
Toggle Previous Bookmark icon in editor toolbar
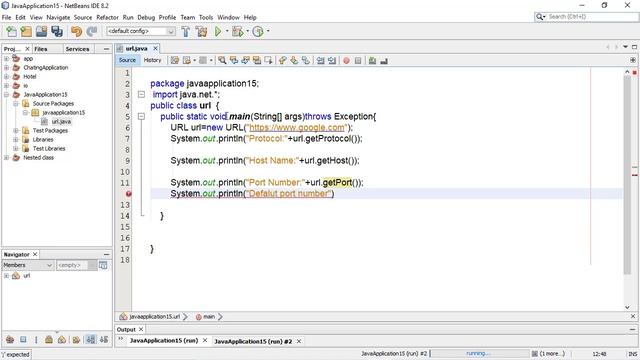point(282,60)
